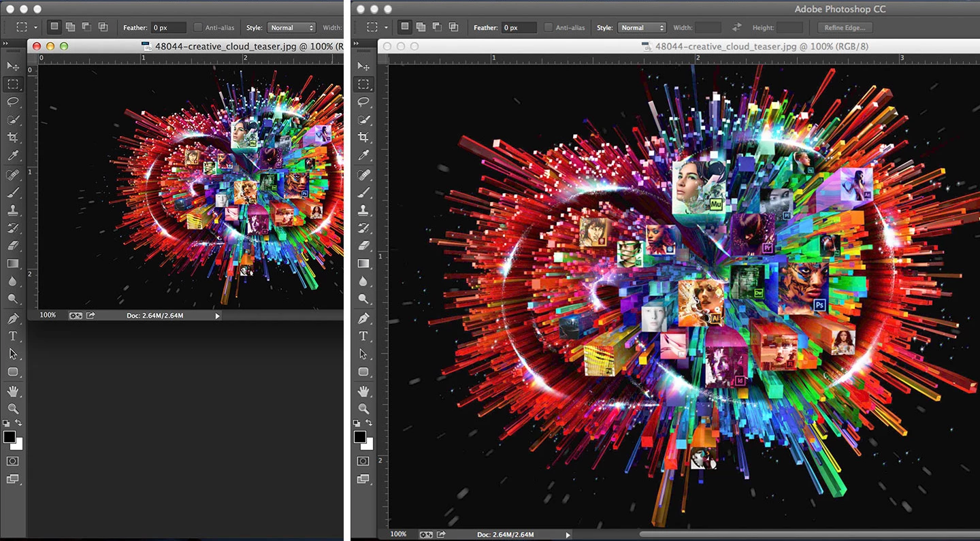Pick the Gradient tool in the left window

[13, 263]
